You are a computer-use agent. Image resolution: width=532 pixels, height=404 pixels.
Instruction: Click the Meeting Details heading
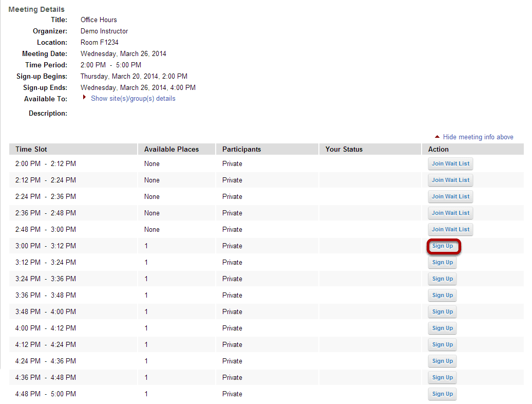[36, 9]
